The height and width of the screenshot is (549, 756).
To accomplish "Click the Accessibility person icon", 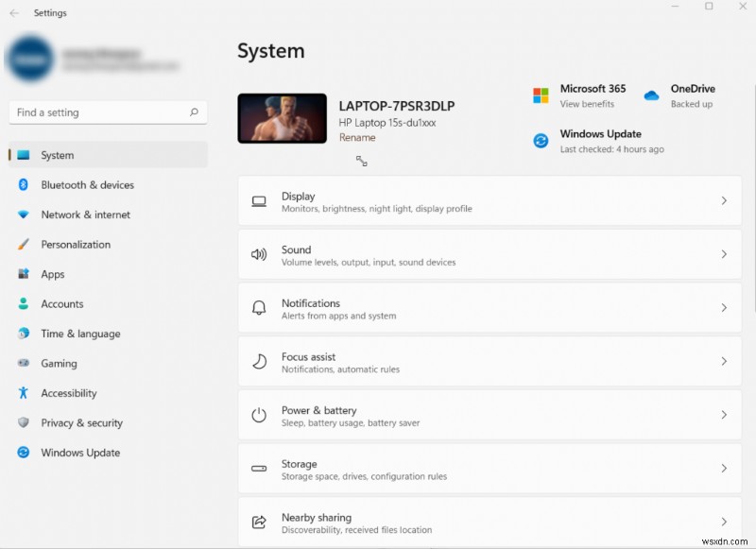I will [x=23, y=393].
